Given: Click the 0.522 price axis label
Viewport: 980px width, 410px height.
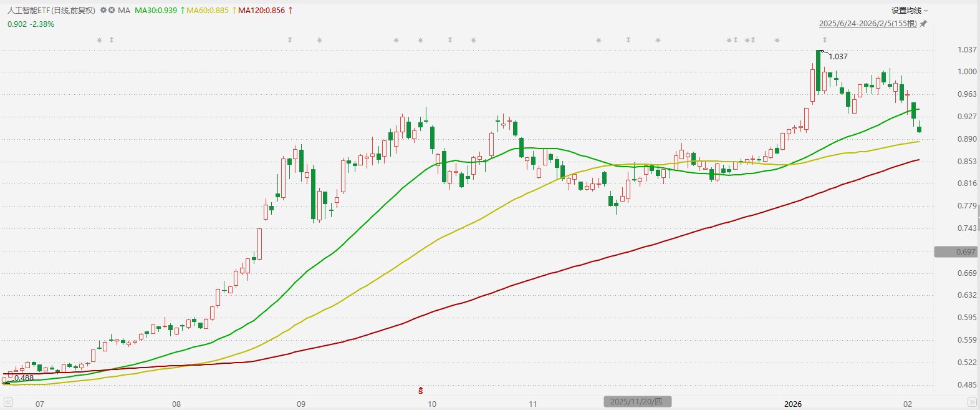Looking at the screenshot, I should pyautogui.click(x=967, y=363).
